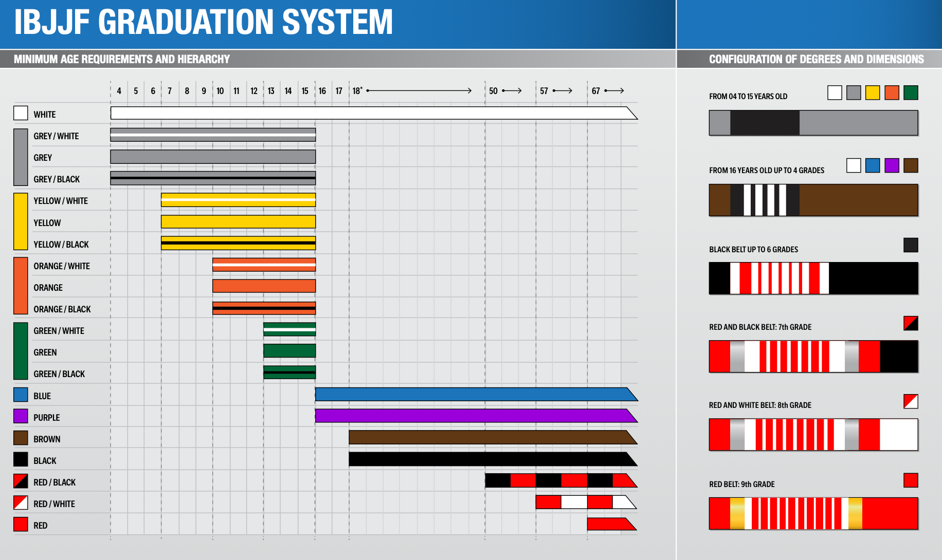Click the long arrow after age 18
942x560 pixels.
[419, 91]
